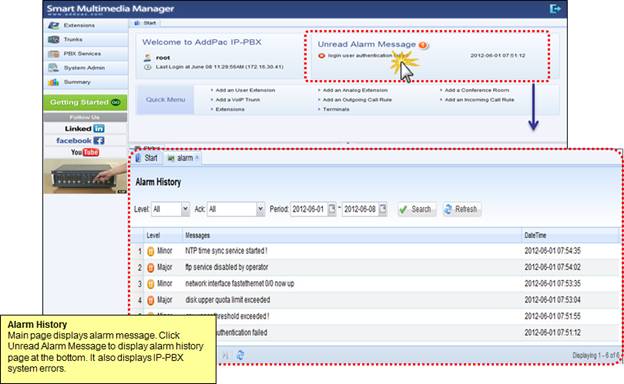Select Add an Analog Extension quick link
This screenshot has width=624, height=384.
tap(355, 90)
